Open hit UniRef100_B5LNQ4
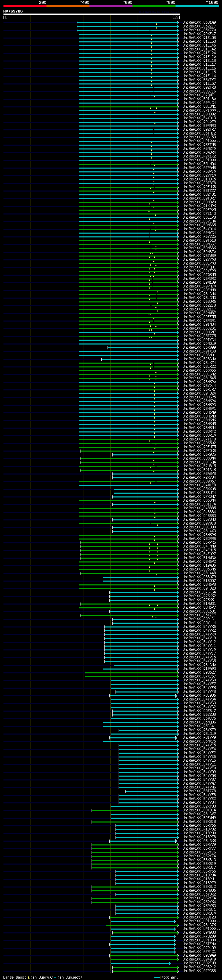The width and height of the screenshot is (222, 980). pos(199,164)
